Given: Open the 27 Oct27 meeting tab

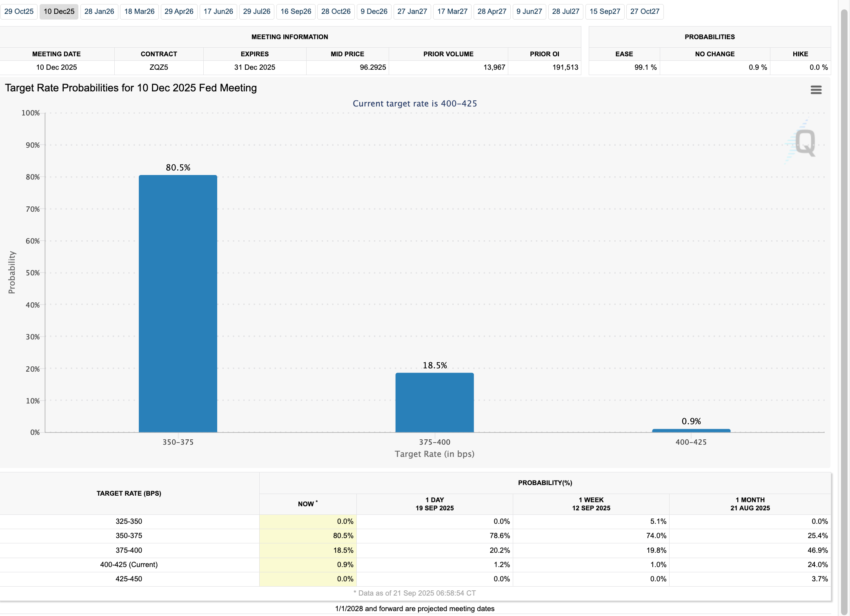Looking at the screenshot, I should pos(645,11).
